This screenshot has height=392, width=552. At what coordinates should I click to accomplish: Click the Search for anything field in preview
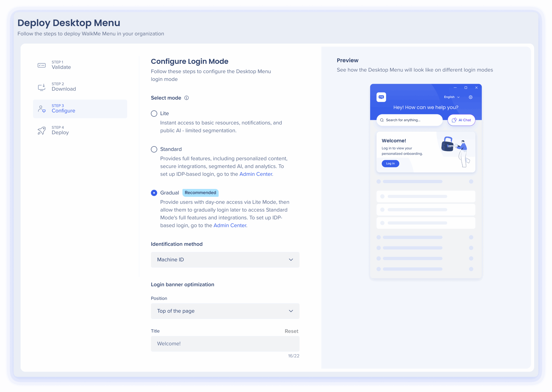(x=409, y=120)
